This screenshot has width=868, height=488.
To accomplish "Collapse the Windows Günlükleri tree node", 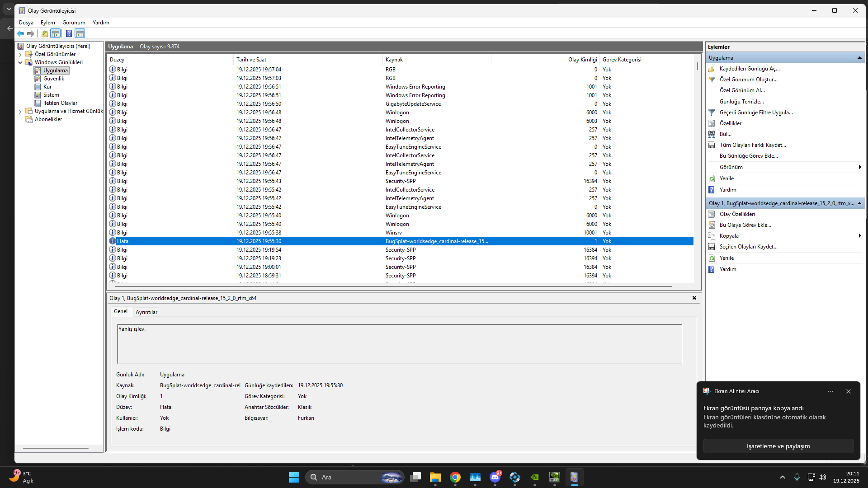I will [x=20, y=62].
